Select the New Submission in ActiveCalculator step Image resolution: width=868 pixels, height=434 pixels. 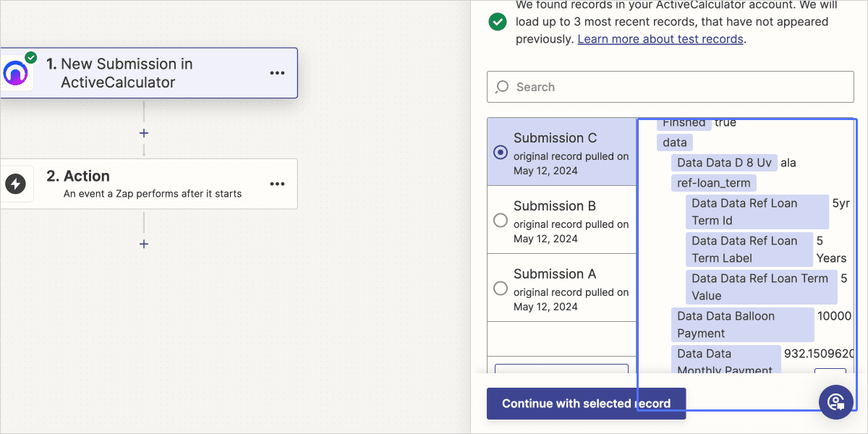tap(148, 73)
